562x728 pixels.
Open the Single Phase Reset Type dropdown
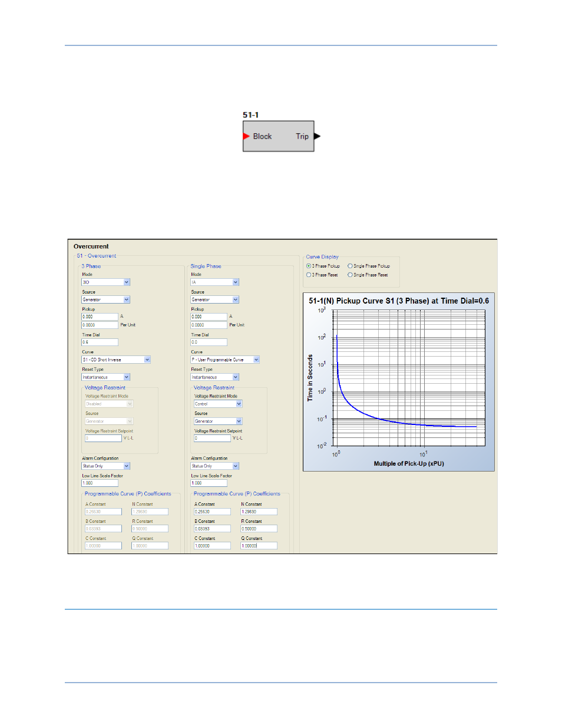coord(214,377)
